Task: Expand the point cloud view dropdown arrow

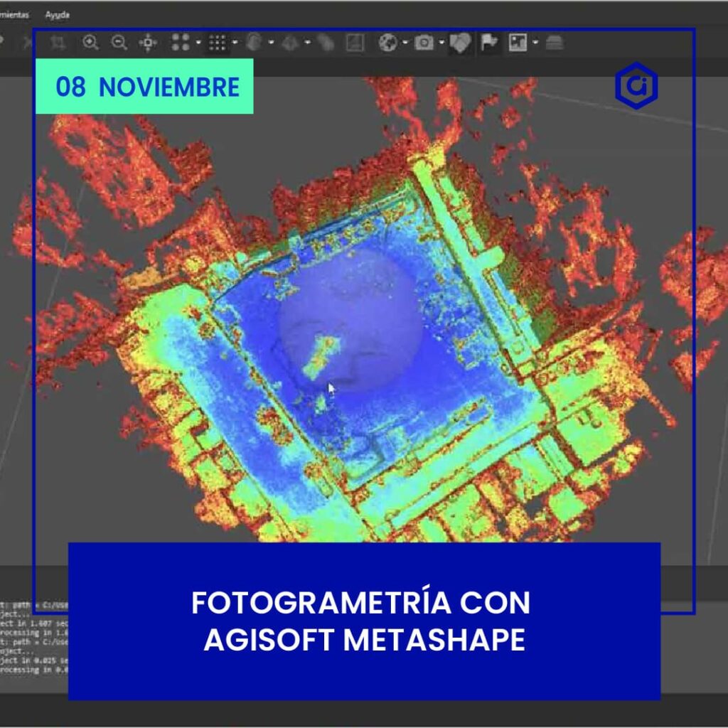Action: click(198, 43)
